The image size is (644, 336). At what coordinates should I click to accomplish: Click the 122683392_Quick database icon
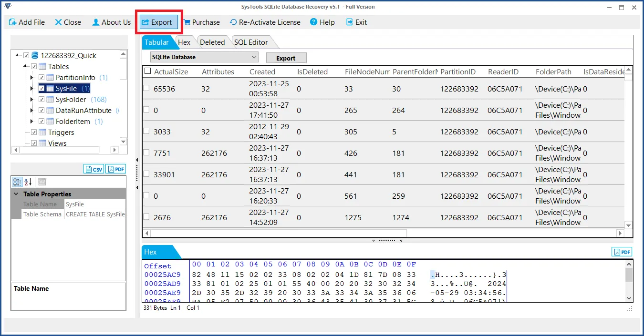(35, 55)
